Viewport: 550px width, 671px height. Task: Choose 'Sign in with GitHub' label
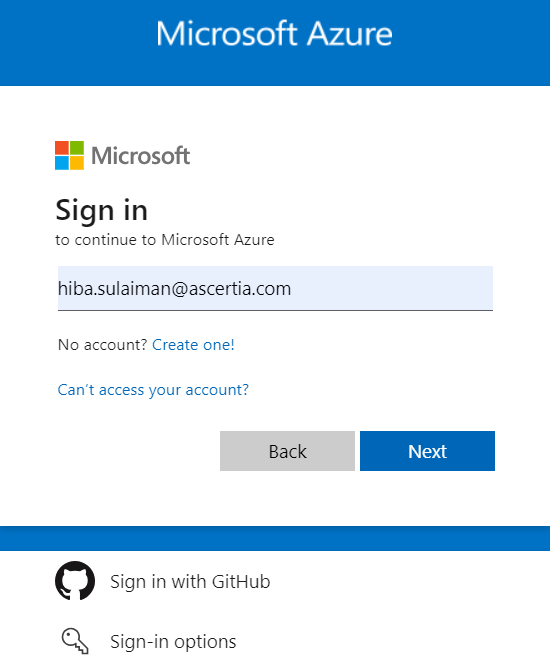[x=190, y=582]
